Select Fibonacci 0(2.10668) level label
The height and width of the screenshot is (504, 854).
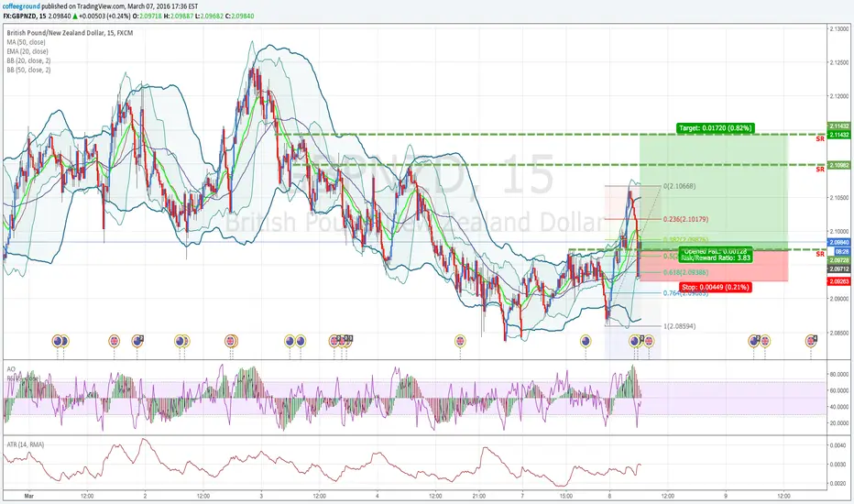[679, 186]
